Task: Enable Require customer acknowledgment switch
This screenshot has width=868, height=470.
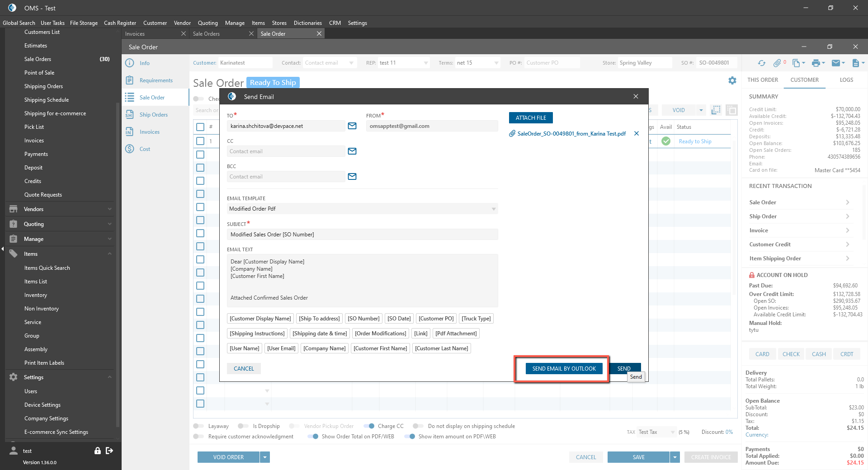Action: (x=198, y=437)
